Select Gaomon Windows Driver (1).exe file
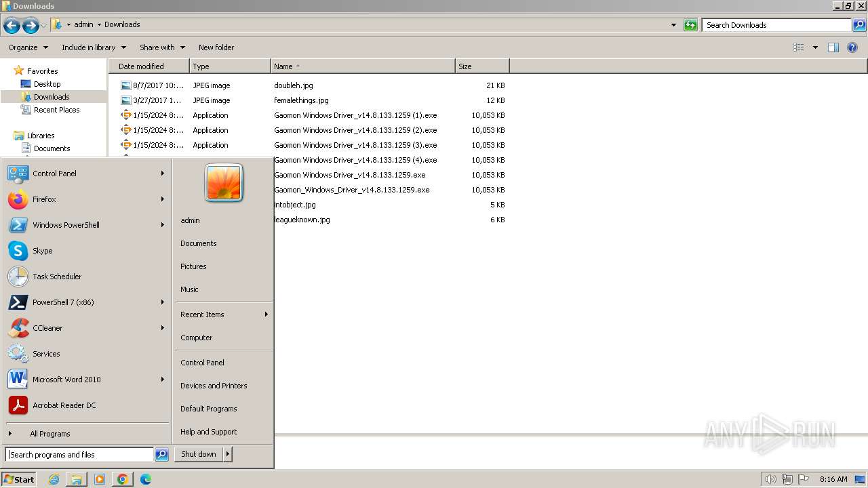This screenshot has width=868, height=488. pyautogui.click(x=355, y=115)
